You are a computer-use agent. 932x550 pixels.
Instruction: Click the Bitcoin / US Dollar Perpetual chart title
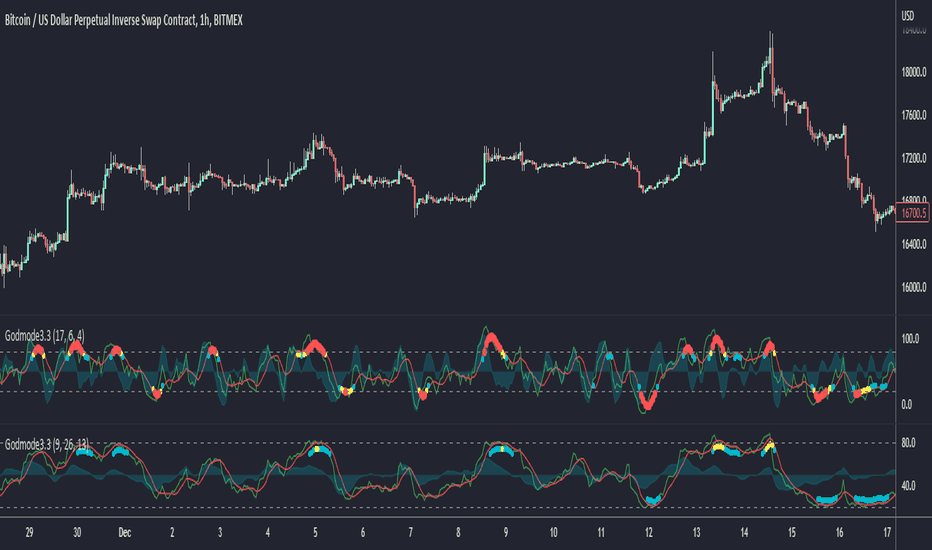tap(124, 20)
